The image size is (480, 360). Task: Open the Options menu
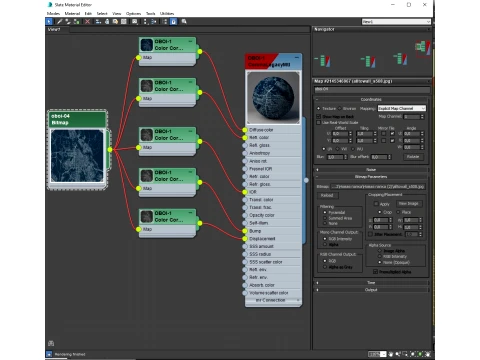coord(133,13)
